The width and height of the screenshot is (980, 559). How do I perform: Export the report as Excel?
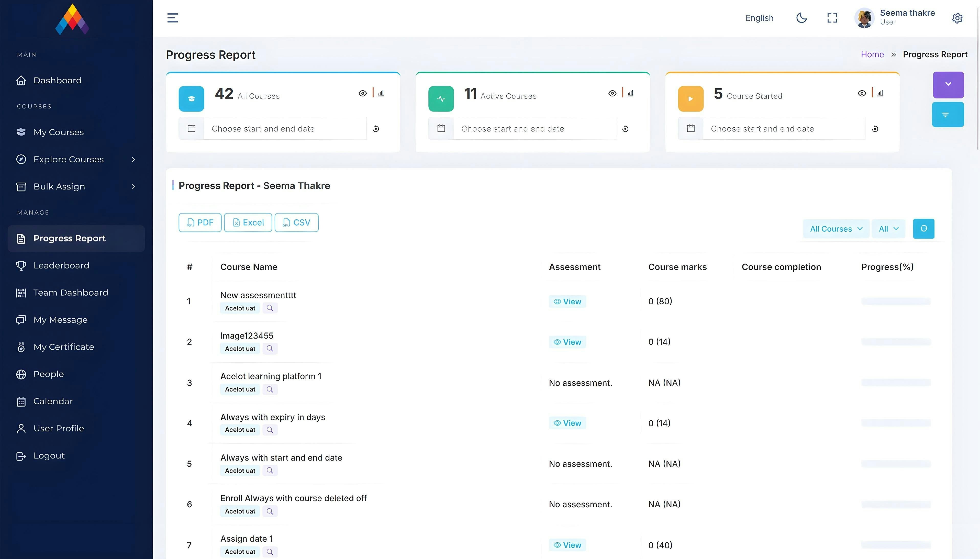coord(248,222)
